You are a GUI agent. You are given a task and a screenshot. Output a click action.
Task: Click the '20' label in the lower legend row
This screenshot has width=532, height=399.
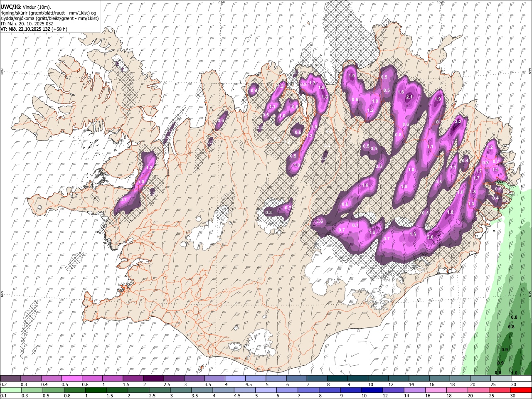(x=470, y=396)
